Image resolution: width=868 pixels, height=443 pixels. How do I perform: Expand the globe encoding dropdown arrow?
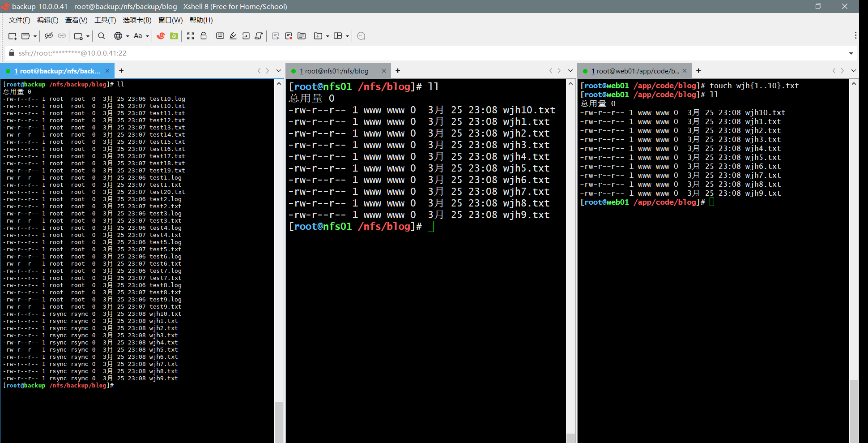click(128, 36)
